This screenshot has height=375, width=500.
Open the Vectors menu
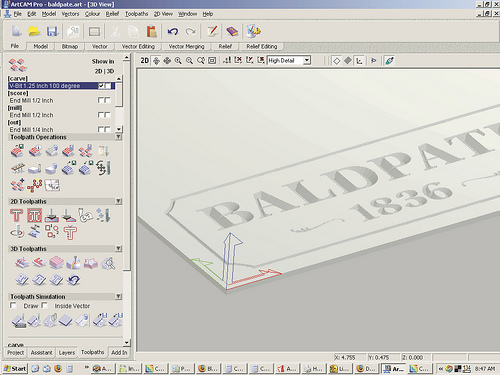pos(70,14)
